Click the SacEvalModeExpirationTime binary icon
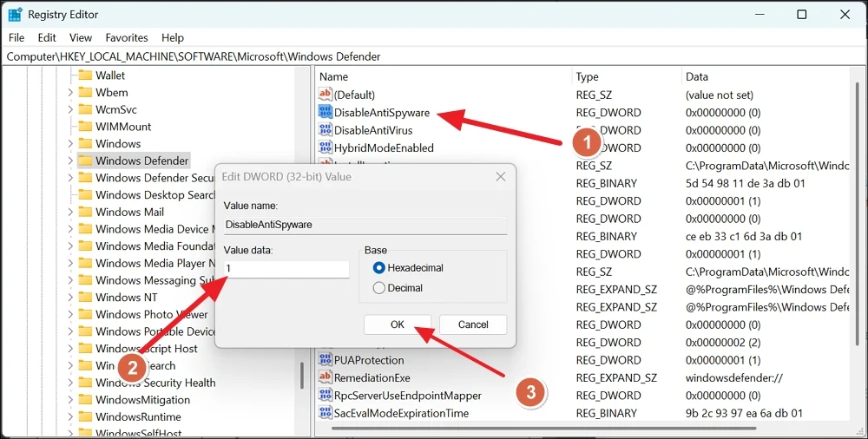The image size is (868, 439). (x=325, y=412)
